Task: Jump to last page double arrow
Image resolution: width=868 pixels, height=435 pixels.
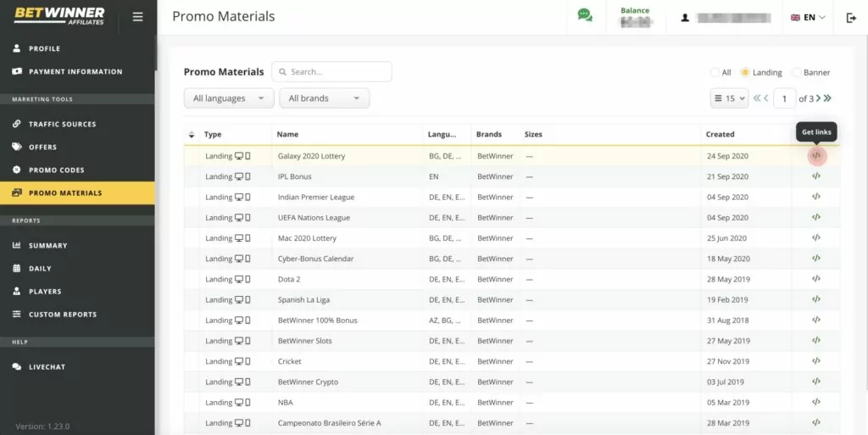Action: click(827, 98)
